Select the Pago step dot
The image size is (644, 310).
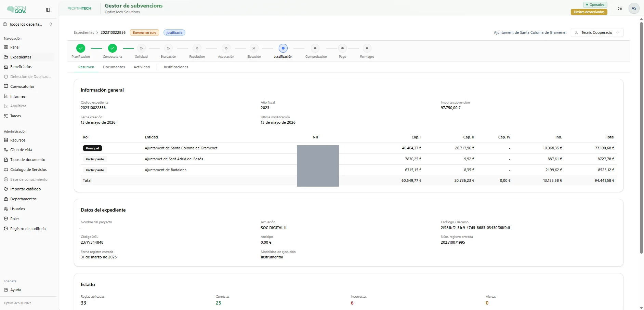342,48
